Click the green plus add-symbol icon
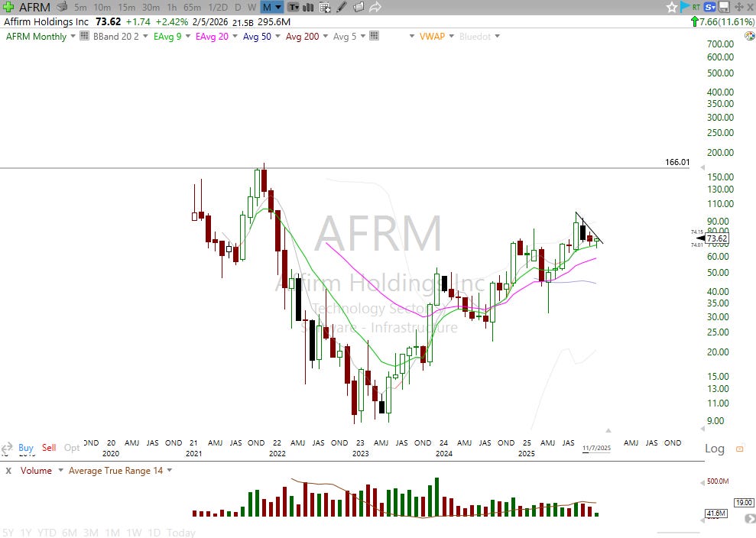This screenshot has width=756, height=538. tap(8, 7)
